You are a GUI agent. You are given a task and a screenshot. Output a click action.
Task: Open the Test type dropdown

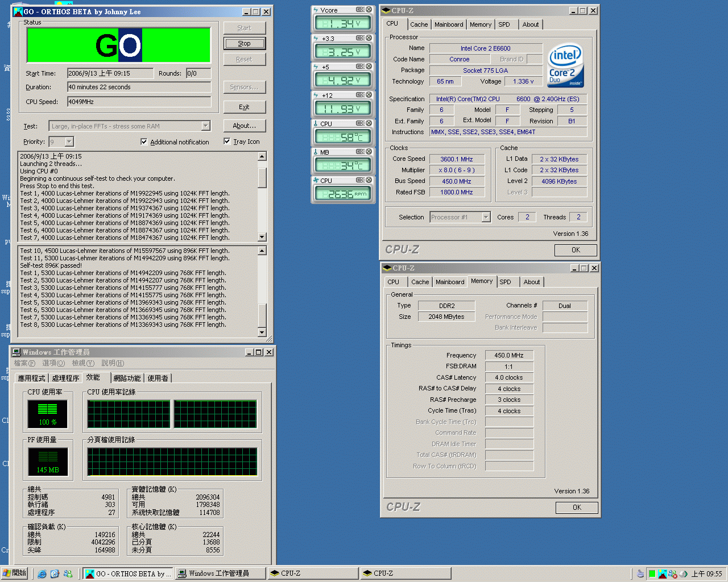pos(206,126)
